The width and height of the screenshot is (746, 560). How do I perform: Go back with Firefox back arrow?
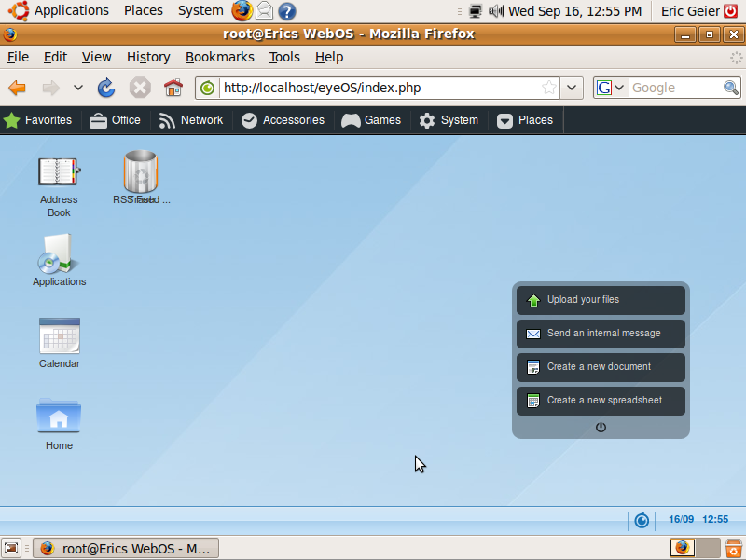pyautogui.click(x=18, y=88)
